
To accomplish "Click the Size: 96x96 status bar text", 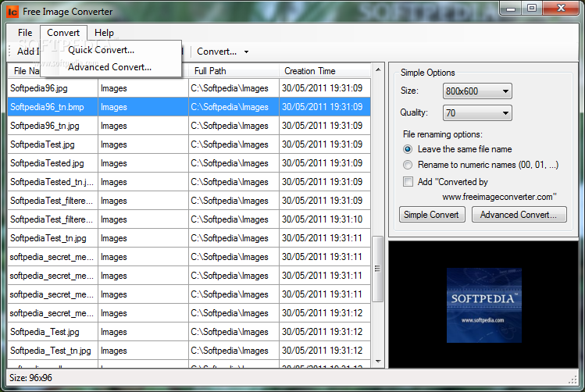I will click(x=31, y=378).
